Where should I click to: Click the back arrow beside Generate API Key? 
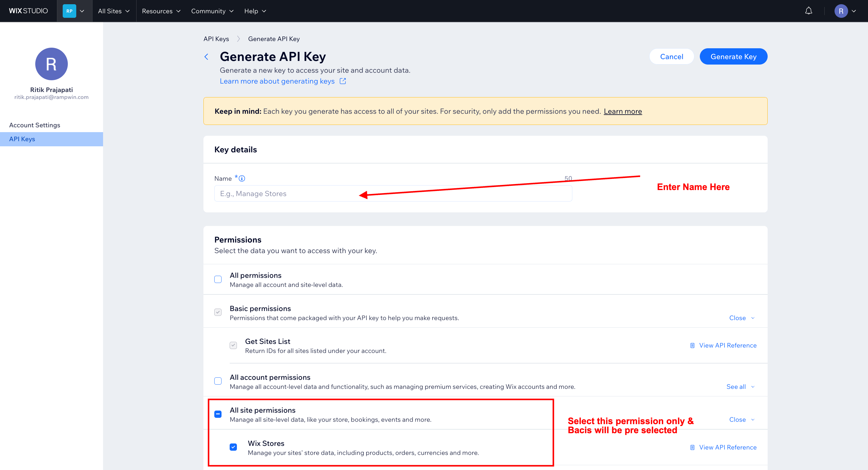point(206,57)
